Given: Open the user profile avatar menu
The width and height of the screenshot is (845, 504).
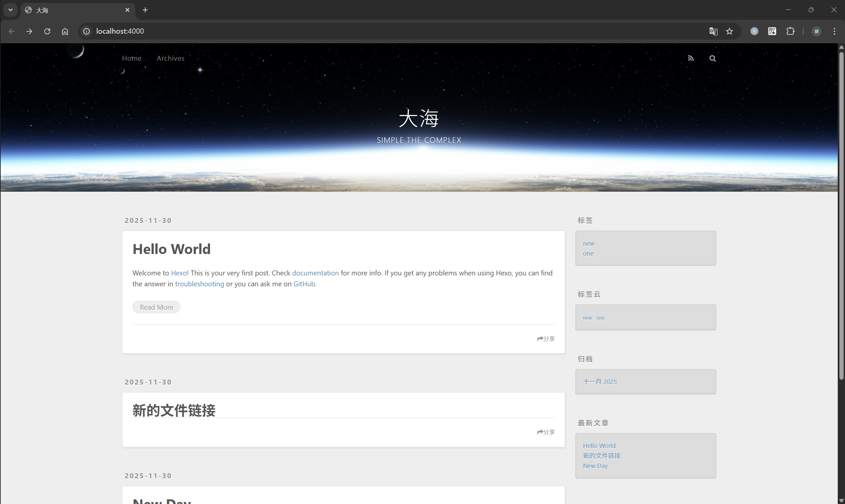Looking at the screenshot, I should [817, 31].
